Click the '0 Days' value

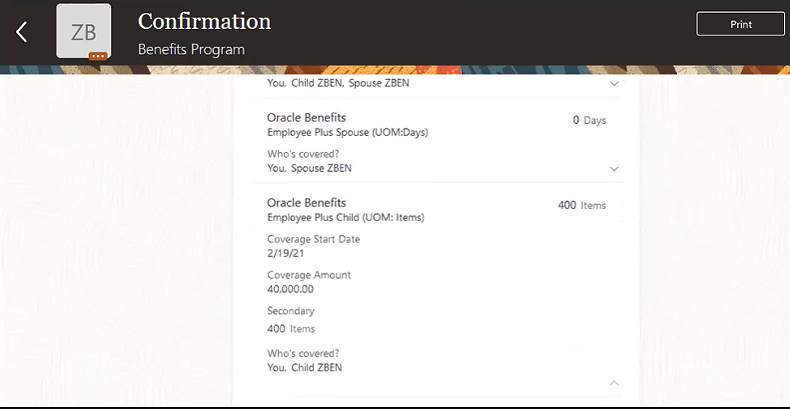[589, 120]
